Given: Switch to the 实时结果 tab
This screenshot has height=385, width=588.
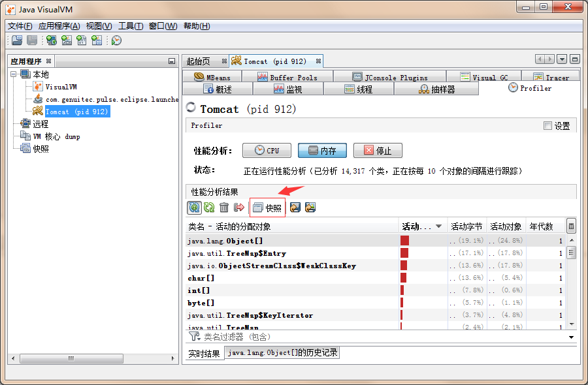Looking at the screenshot, I should pos(204,353).
